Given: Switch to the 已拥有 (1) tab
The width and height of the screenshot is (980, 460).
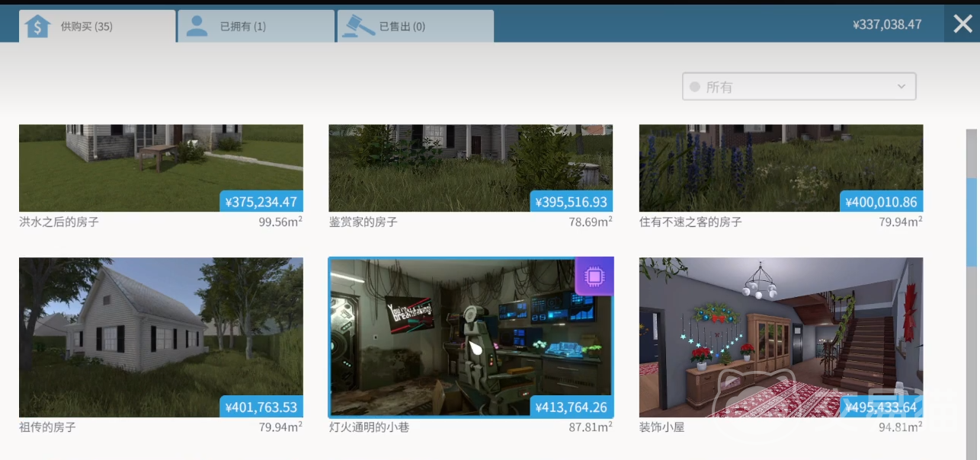Looking at the screenshot, I should point(255,27).
